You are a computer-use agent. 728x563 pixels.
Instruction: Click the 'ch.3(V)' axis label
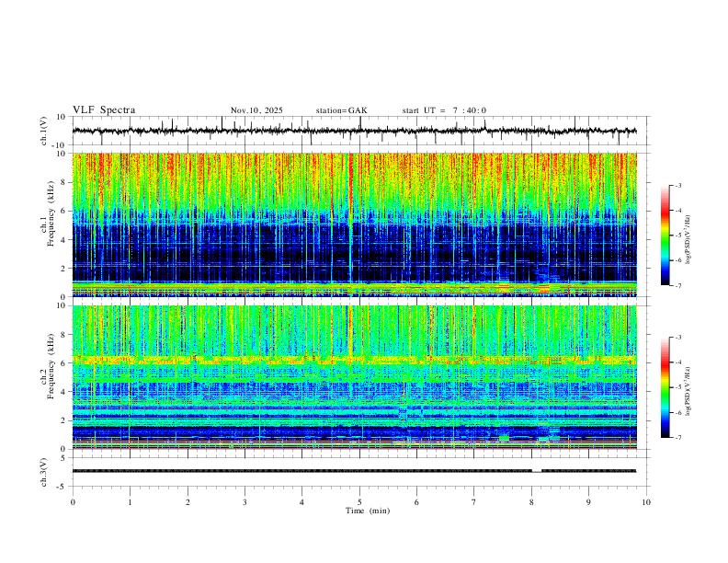[44, 472]
